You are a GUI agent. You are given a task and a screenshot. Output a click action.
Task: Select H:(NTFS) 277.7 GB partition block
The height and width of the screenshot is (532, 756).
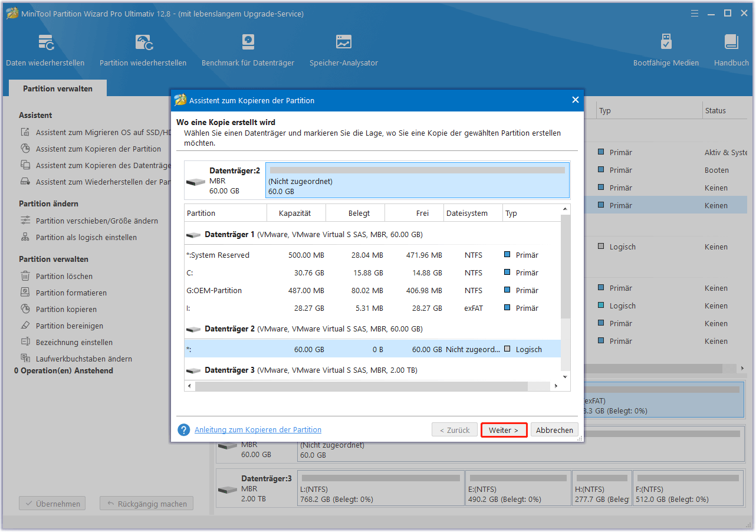602,488
